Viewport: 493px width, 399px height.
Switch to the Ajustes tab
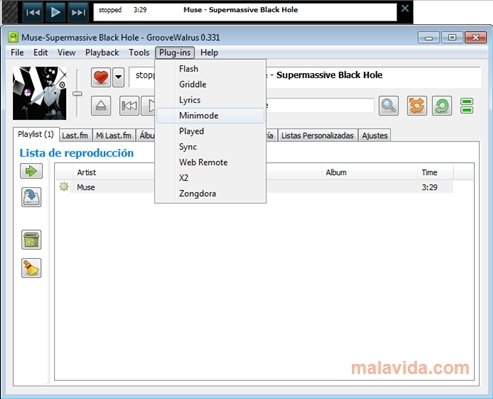pyautogui.click(x=375, y=136)
